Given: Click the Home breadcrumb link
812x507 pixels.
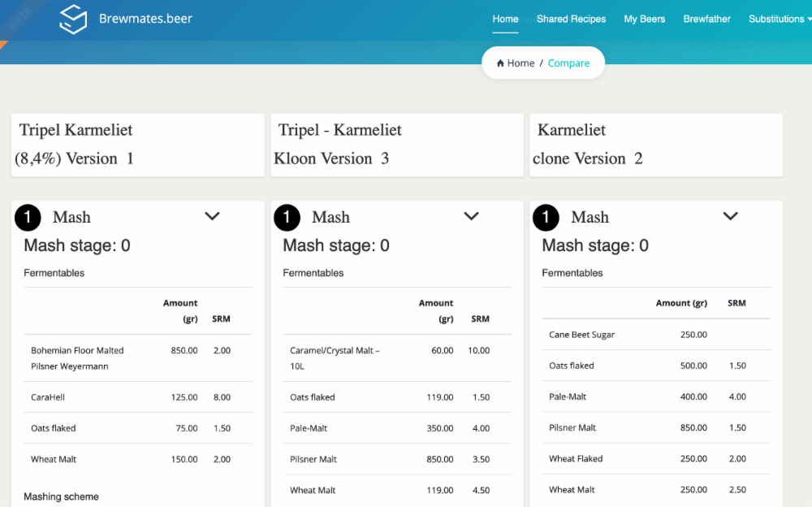Looking at the screenshot, I should click(x=520, y=63).
